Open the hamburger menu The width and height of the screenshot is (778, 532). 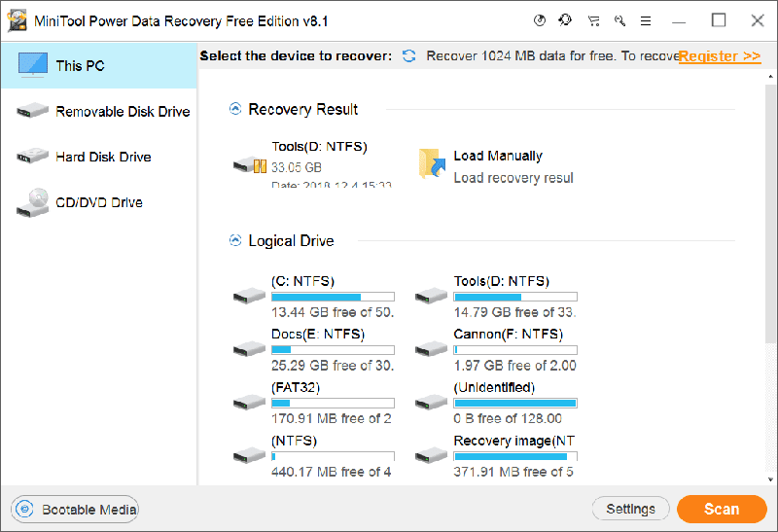coord(646,20)
